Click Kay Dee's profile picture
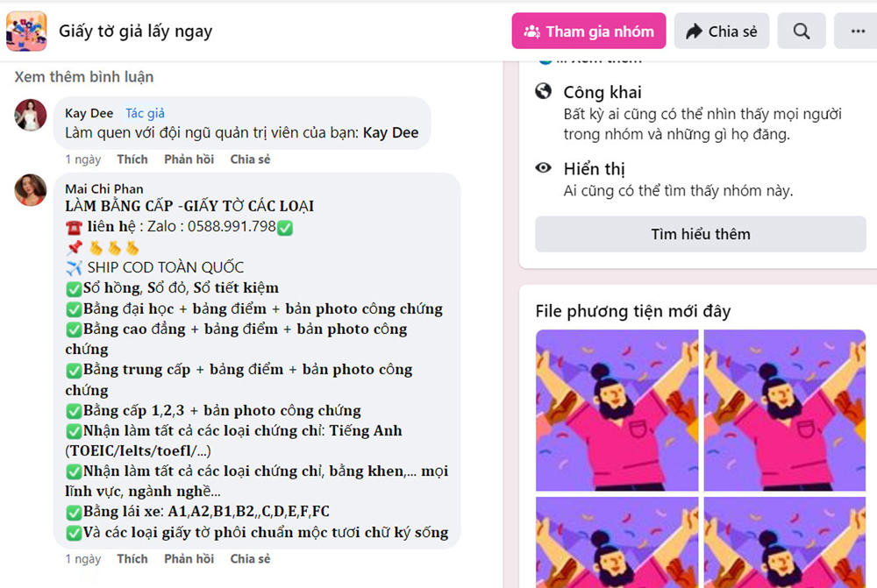The width and height of the screenshot is (877, 588). point(30,115)
